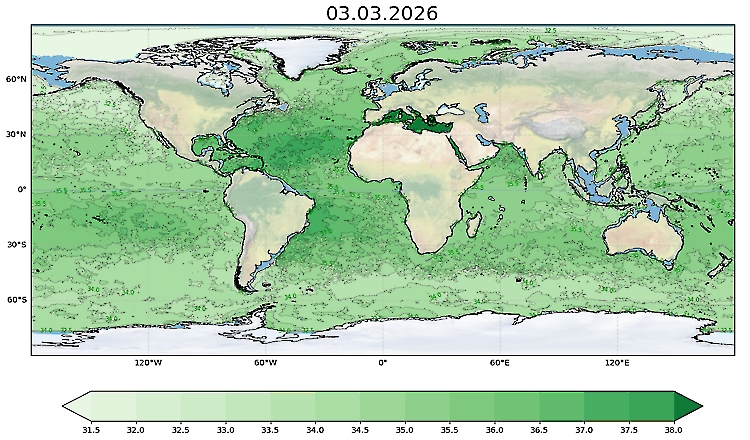Click the 120°W longitude axis label
750x440 pixels.
(148, 364)
